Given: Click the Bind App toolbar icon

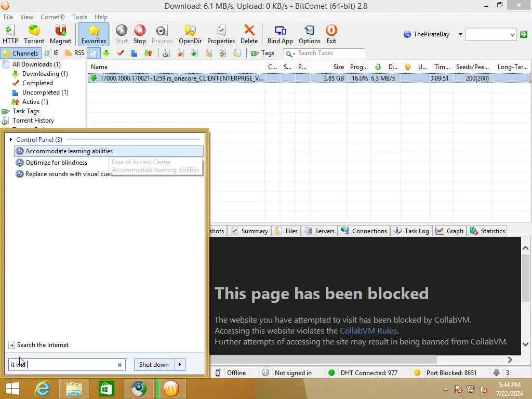Looking at the screenshot, I should click(280, 34).
